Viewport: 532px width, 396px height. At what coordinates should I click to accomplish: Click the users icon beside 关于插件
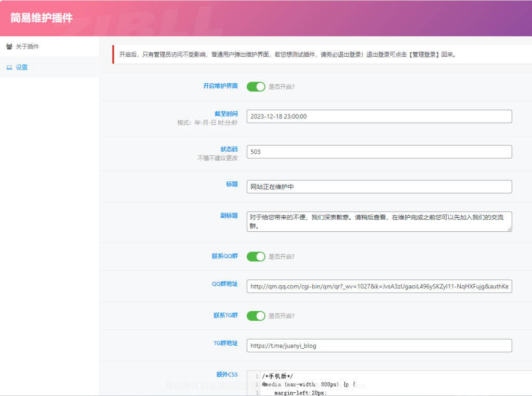[9, 47]
